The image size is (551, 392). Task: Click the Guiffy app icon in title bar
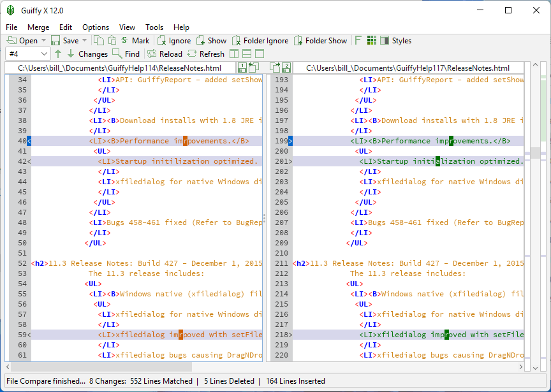pos(11,11)
